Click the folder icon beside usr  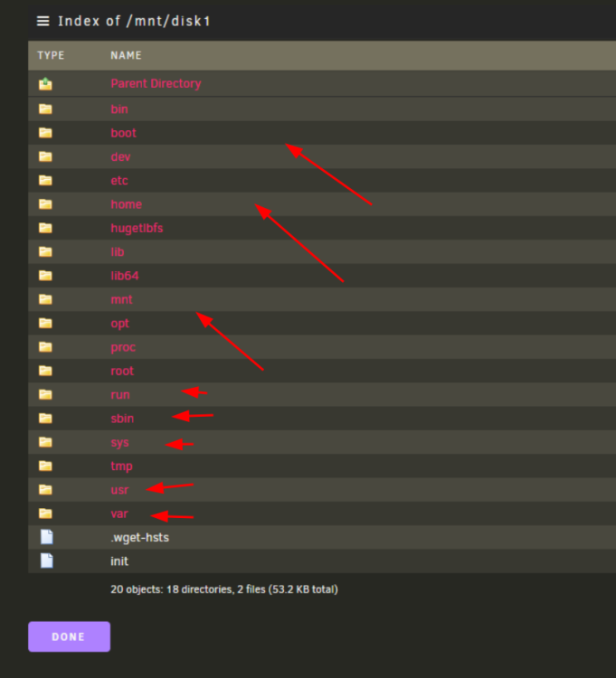coord(45,489)
